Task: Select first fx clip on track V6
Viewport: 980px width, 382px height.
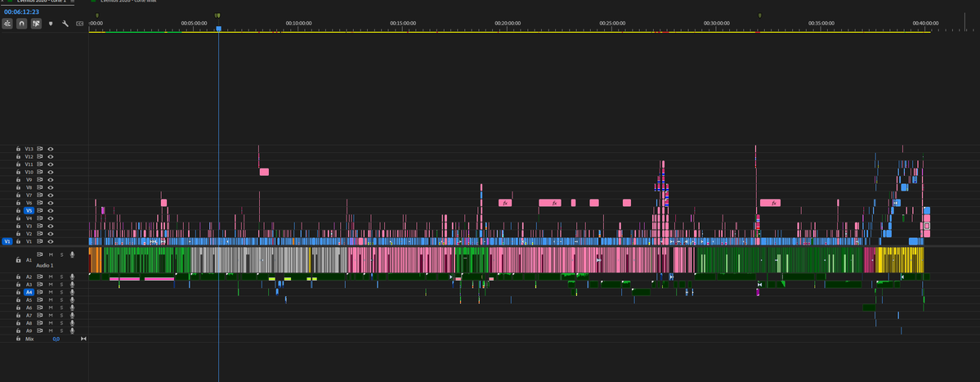Action: [505, 203]
